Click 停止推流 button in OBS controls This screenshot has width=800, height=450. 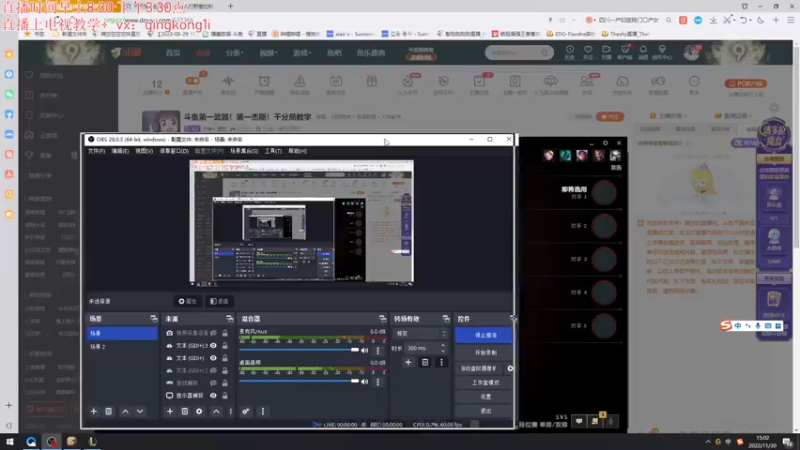click(x=485, y=335)
